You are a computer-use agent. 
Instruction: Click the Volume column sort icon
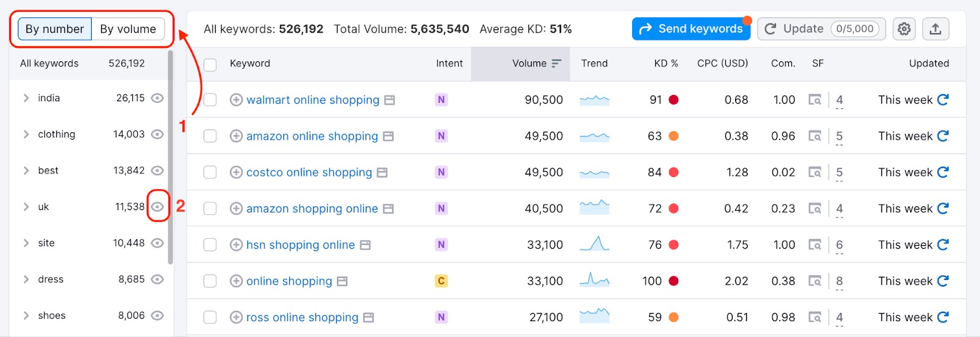[x=556, y=64]
